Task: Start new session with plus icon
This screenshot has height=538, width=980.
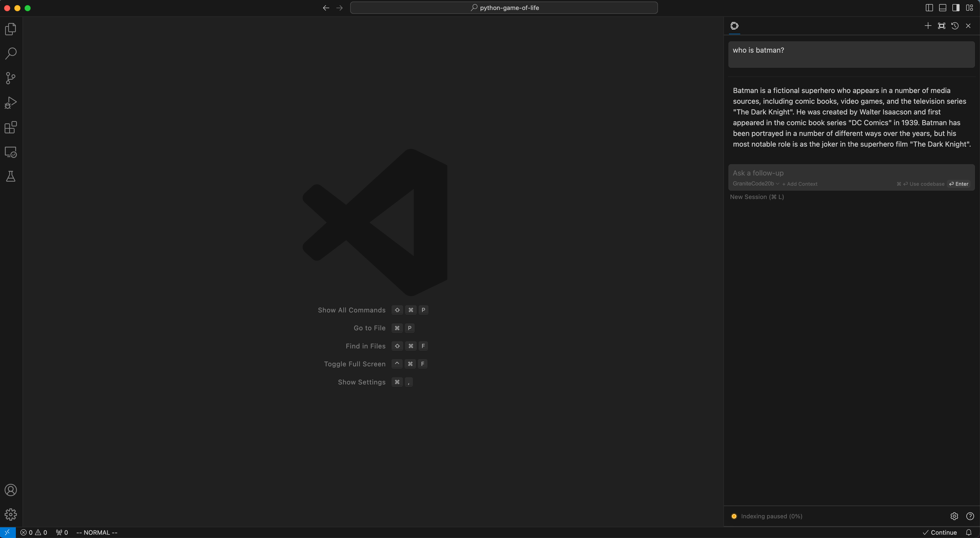Action: coord(928,26)
